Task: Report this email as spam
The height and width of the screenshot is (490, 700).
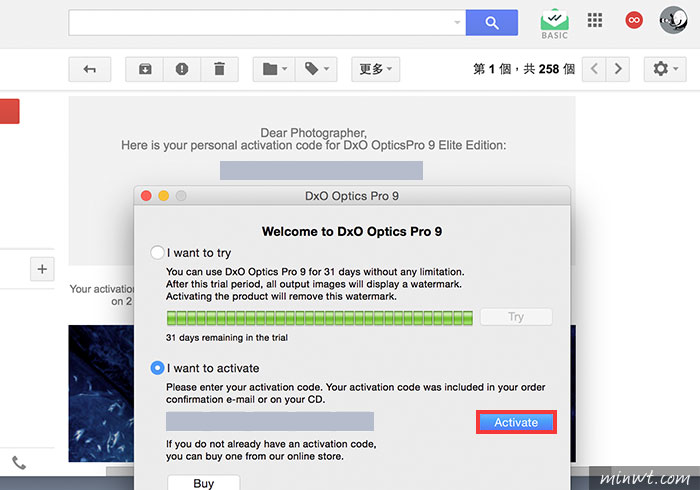Action: pyautogui.click(x=182, y=69)
